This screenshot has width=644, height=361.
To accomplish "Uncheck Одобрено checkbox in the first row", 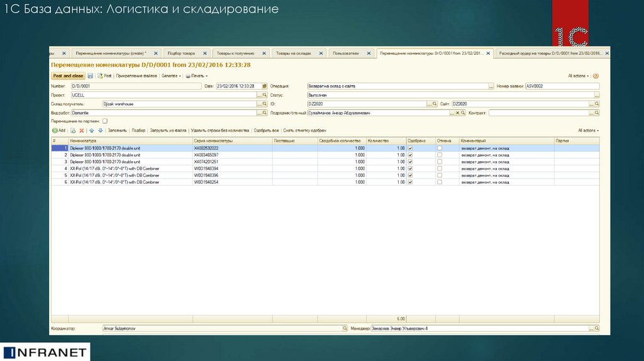I will 410,148.
